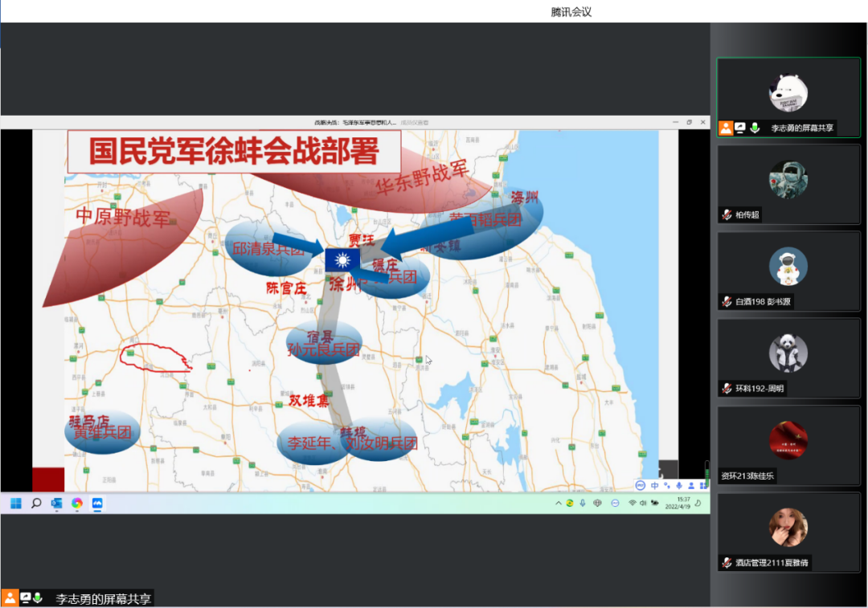Click the orange host icon on 李志勇's tile
The image size is (868, 608).
coord(726,128)
